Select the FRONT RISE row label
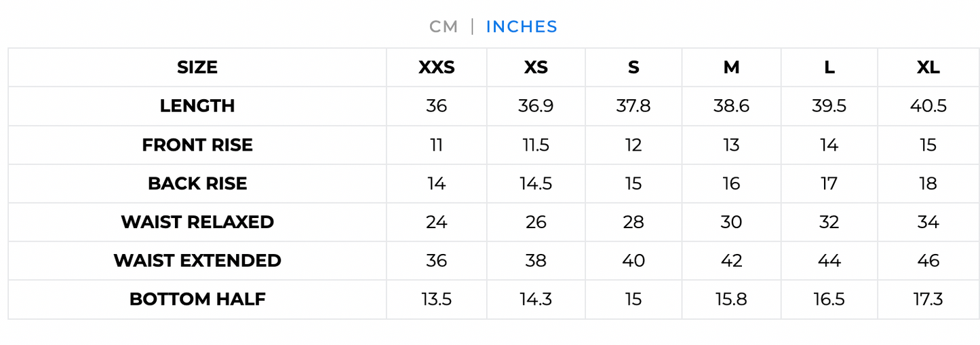The height and width of the screenshot is (345, 980). [197, 145]
